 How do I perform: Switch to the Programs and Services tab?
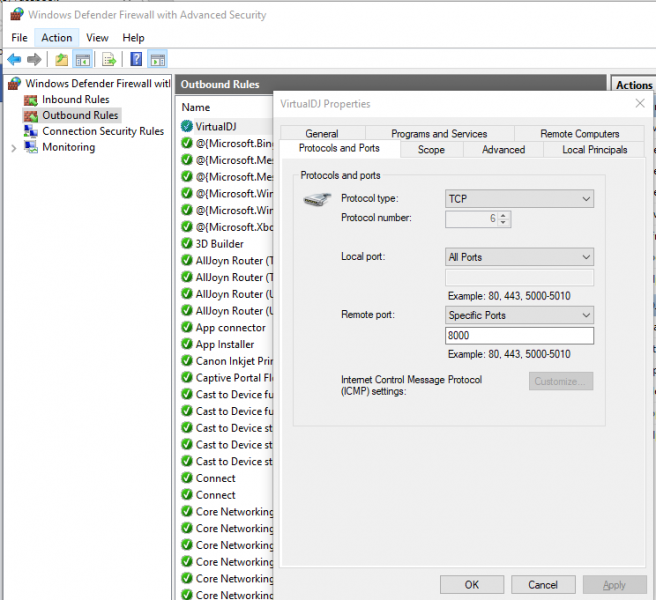(439, 133)
